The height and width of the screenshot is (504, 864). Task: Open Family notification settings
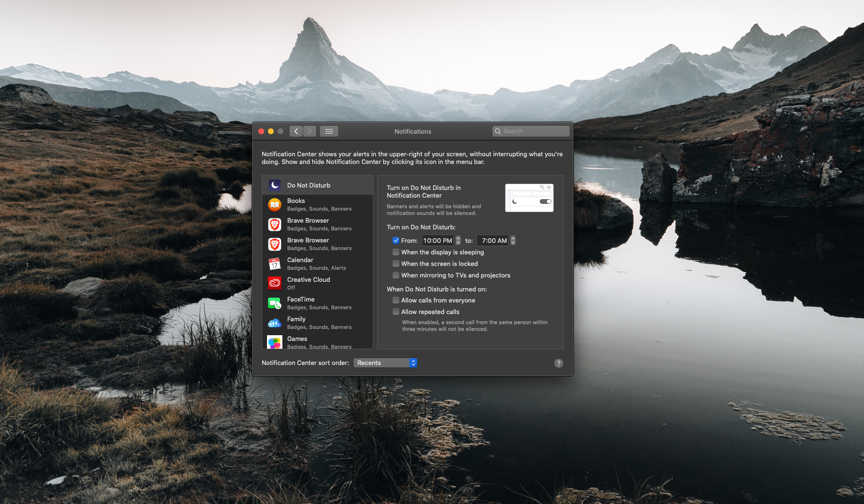318,323
